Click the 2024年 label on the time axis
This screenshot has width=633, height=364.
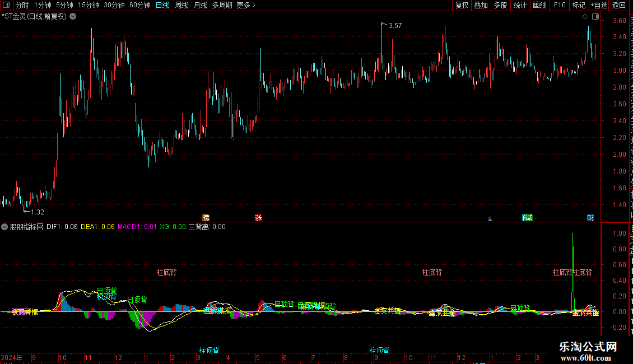(x=12, y=357)
